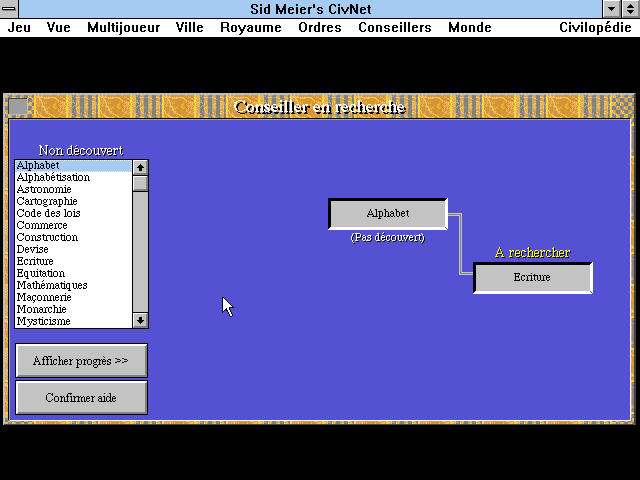Select Cartographie in the list
Image resolution: width=640 pixels, height=480 pixels.
73,201
